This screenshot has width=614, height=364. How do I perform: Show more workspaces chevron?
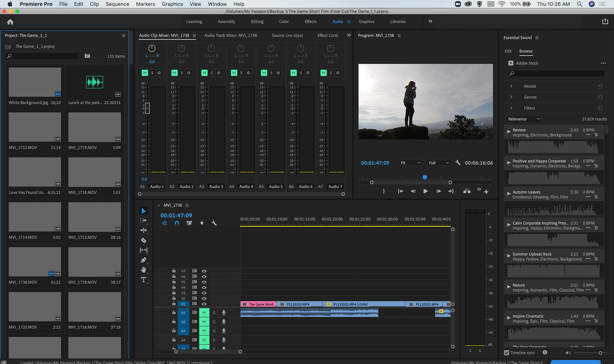pos(430,21)
